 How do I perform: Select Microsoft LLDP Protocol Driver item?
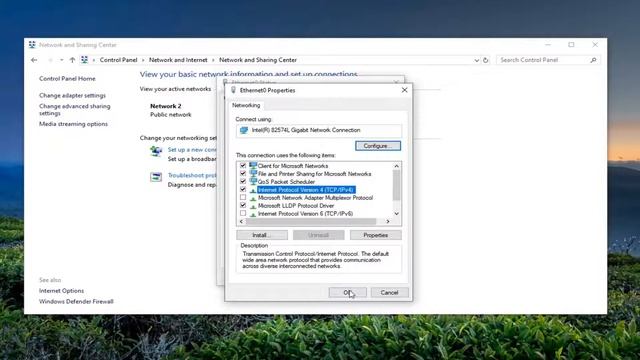(296, 206)
